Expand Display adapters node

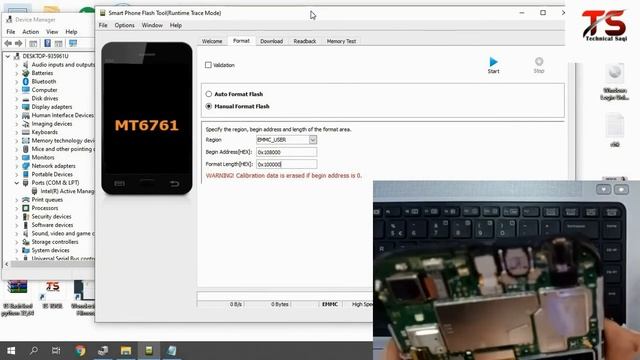tap(17, 107)
